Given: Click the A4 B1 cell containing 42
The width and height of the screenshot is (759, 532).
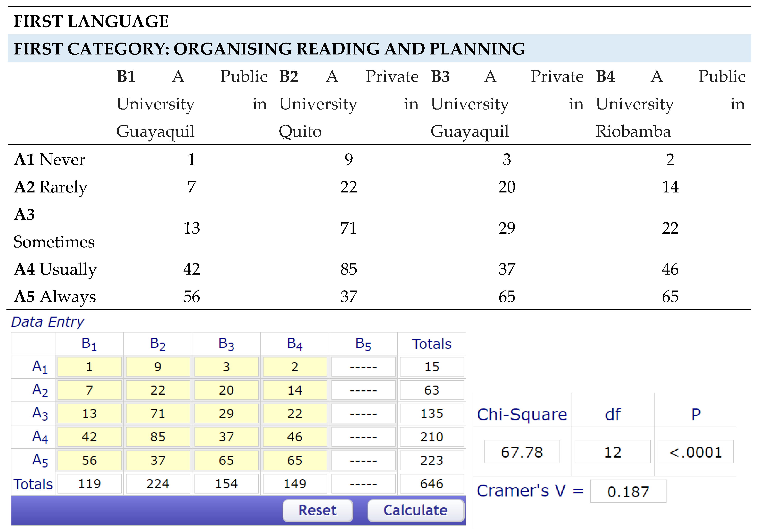Looking at the screenshot, I should click(89, 437).
